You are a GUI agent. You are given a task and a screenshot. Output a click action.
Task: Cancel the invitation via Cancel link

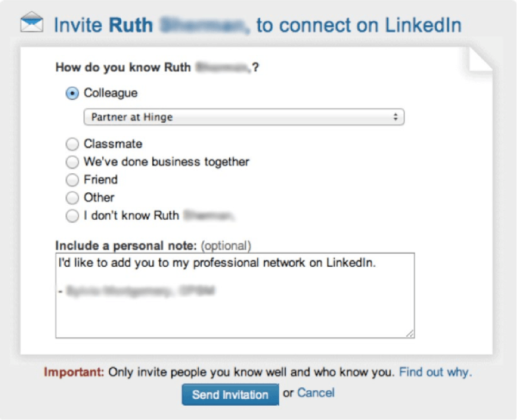click(316, 392)
